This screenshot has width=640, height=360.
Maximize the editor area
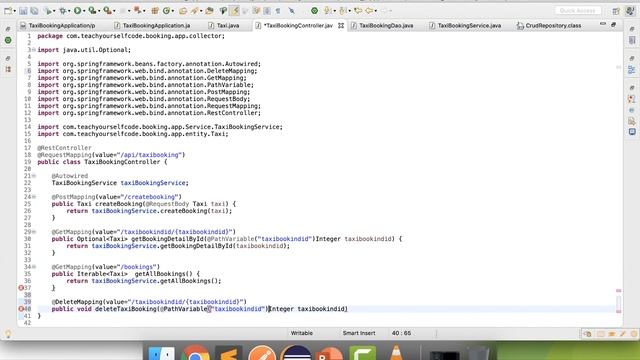click(x=613, y=25)
